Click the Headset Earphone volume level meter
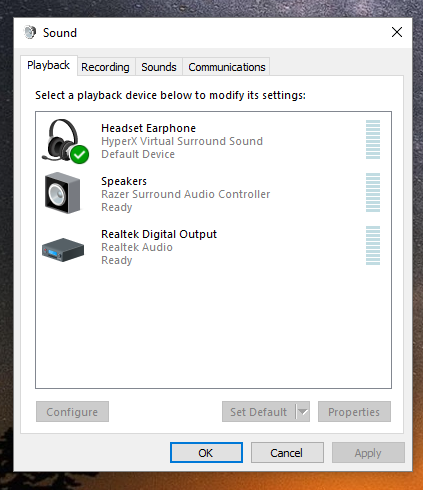Screen dimensions: 423x490 pos(373,140)
